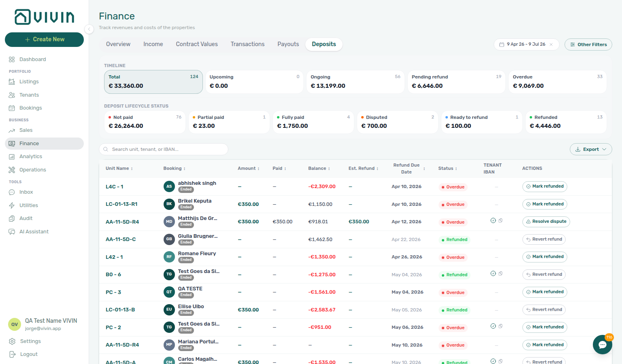Filter by Ongoing timeline card
This screenshot has height=364, width=622.
(356, 82)
